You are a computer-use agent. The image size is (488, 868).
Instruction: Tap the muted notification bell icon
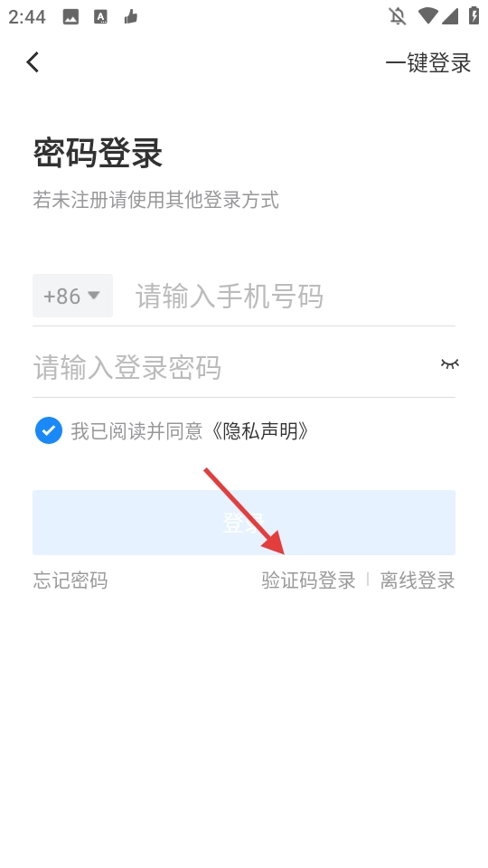coord(398,16)
